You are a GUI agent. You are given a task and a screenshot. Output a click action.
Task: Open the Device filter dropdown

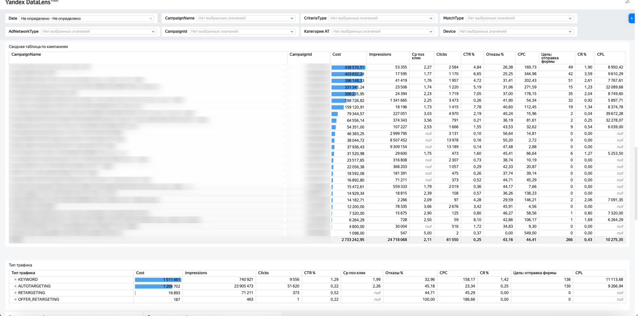click(515, 31)
